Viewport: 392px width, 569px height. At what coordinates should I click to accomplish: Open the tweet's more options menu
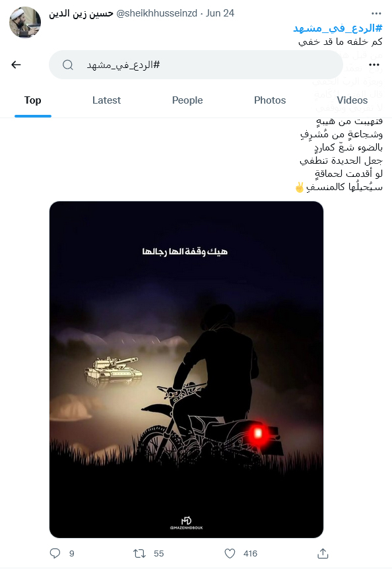point(376,13)
